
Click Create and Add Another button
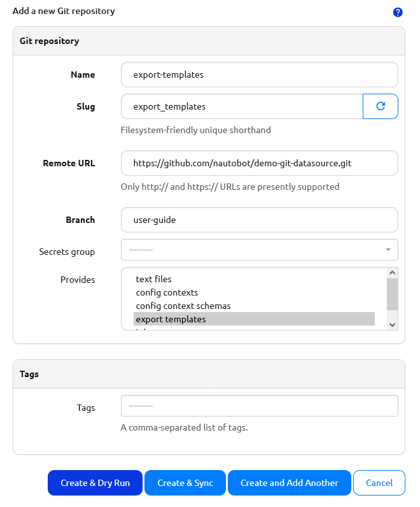point(289,483)
